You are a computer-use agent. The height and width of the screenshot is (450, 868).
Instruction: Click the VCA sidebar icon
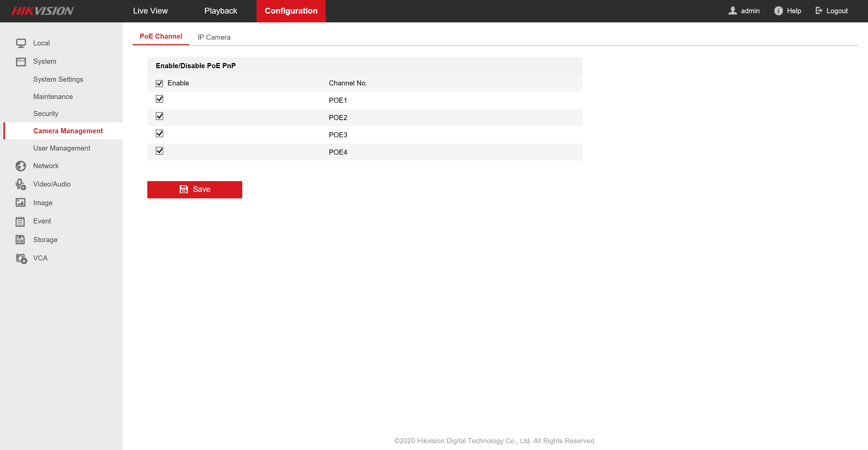pos(21,258)
